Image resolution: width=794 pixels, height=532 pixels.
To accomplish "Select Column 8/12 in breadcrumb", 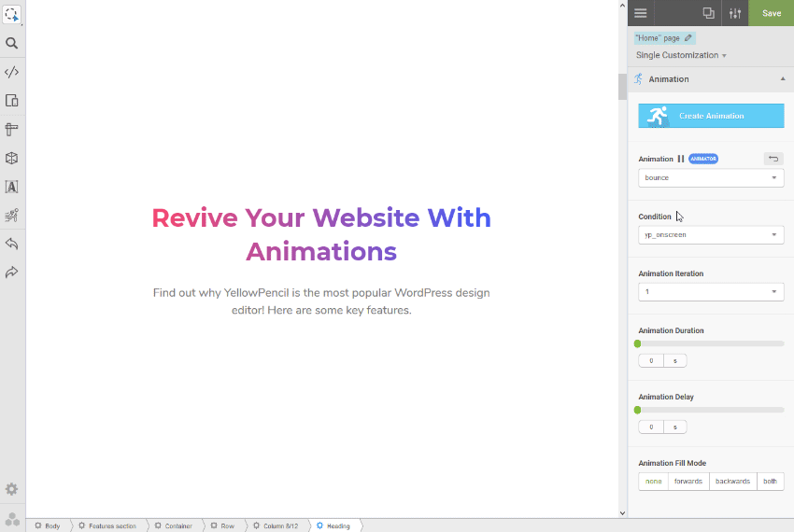I will click(276, 525).
